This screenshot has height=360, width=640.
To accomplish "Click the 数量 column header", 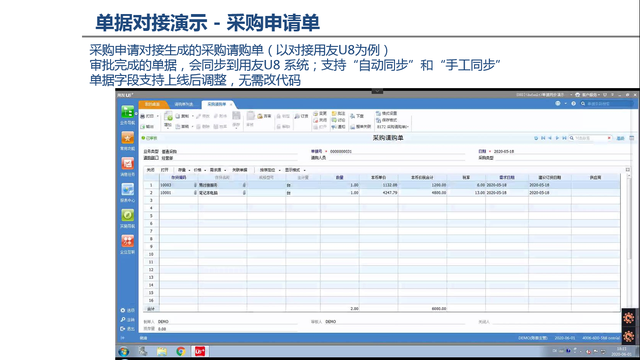I will pyautogui.click(x=340, y=178).
